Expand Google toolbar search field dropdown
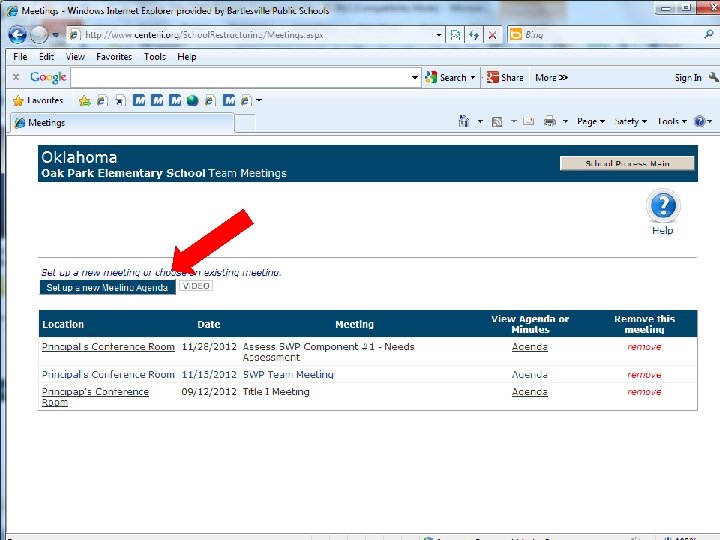Screen dimensions: 720x540 click(415, 78)
